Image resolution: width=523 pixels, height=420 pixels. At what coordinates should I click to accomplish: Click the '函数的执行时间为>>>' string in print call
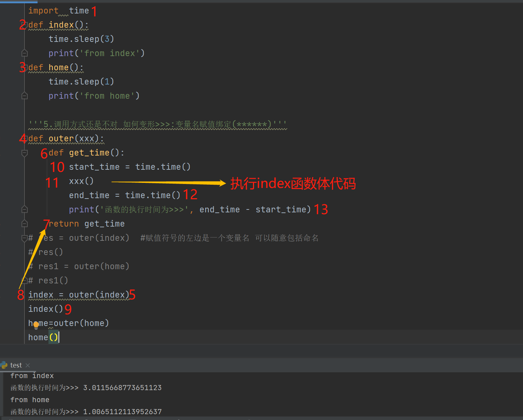(144, 209)
